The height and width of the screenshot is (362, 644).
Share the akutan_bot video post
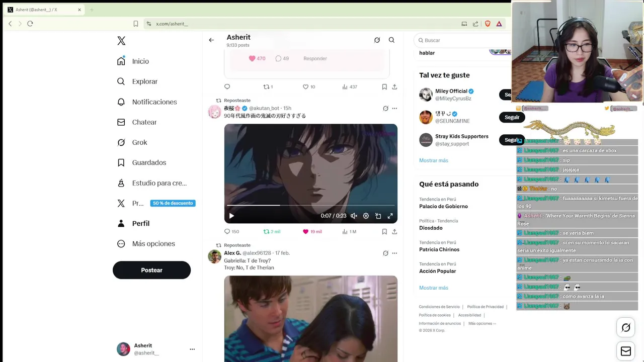394,231
